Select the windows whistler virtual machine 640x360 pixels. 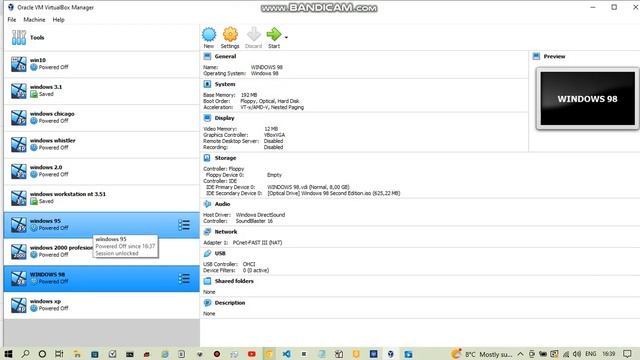pyautogui.click(x=101, y=144)
